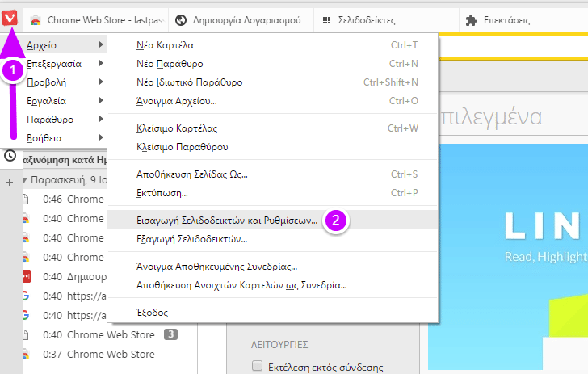Select Αποθήκευση Ανοιχτών Καρτελών ως Συνεδρία
This screenshot has height=374, width=588.
[x=273, y=285]
